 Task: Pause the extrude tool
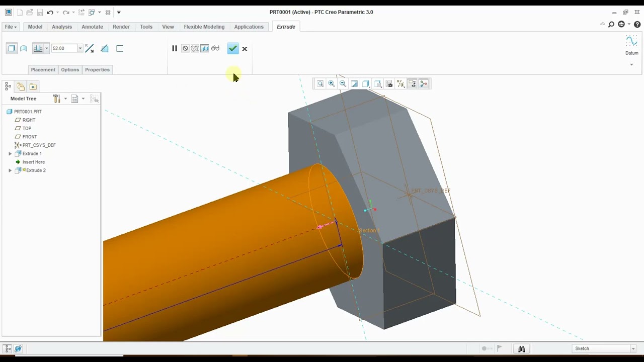point(175,48)
